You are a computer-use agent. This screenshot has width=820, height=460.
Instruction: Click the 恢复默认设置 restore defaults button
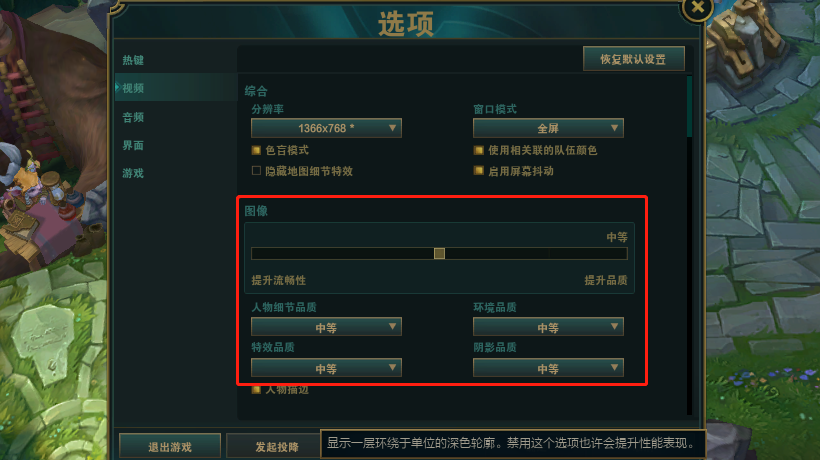pyautogui.click(x=633, y=59)
